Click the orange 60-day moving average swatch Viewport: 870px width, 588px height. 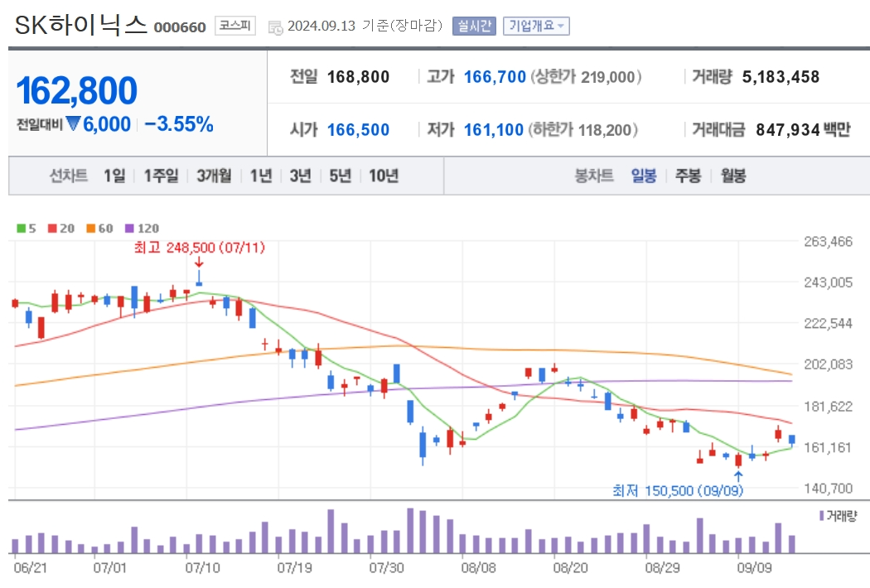click(91, 229)
